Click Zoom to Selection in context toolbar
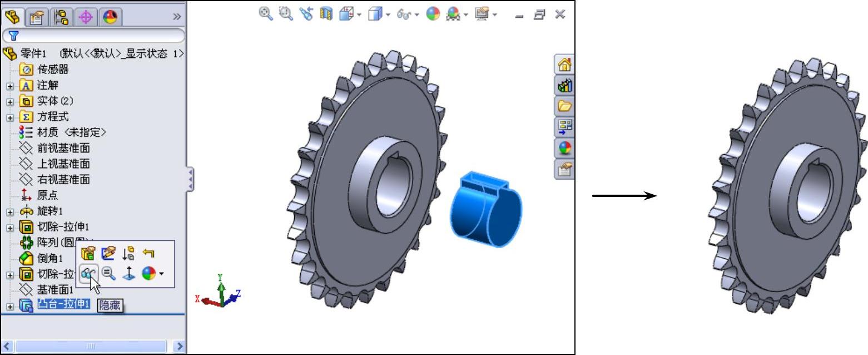Image resolution: width=868 pixels, height=355 pixels. tap(108, 273)
